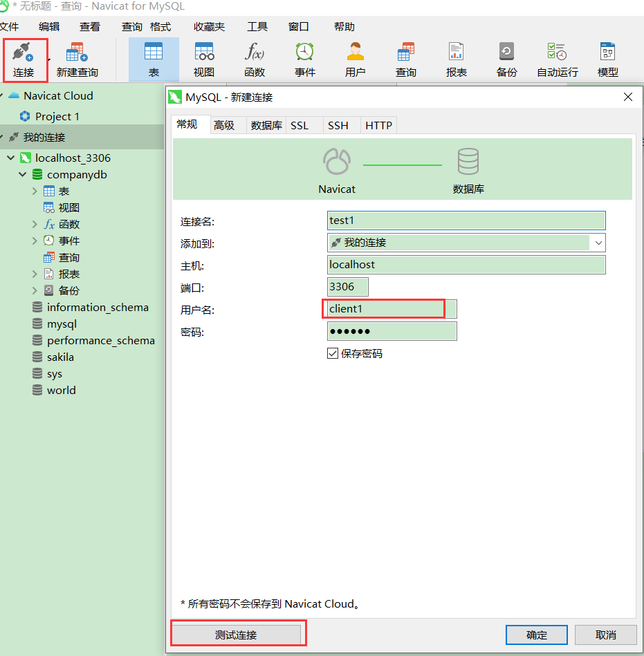
Task: Click the 取消 button
Action: coord(605,635)
